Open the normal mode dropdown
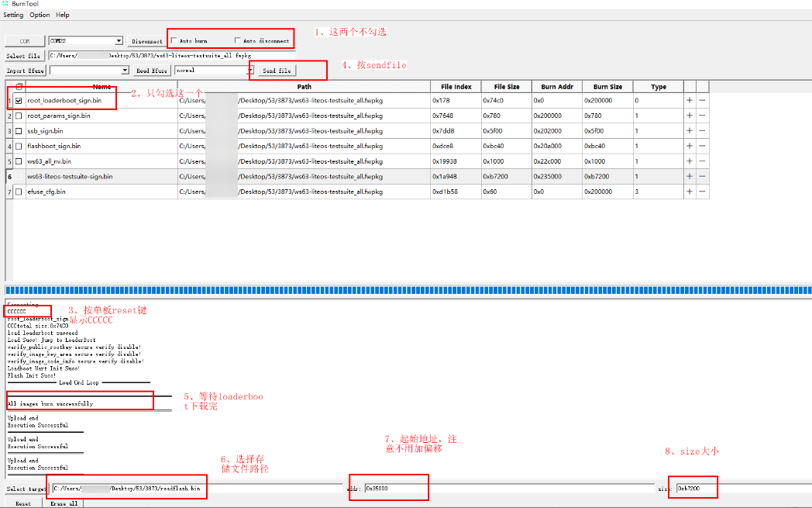This screenshot has height=508, width=812. tap(249, 71)
